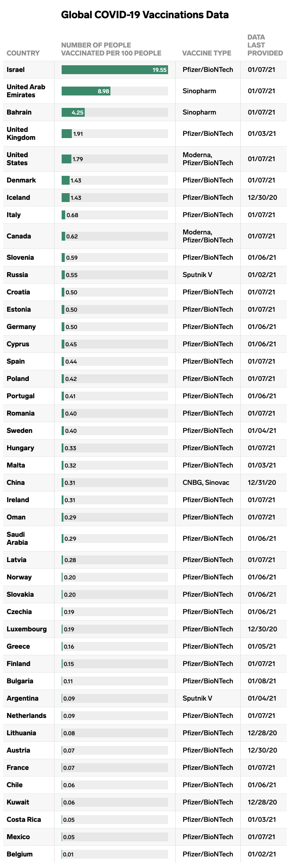Select Bahrain's 4.25 green bar

[73, 112]
